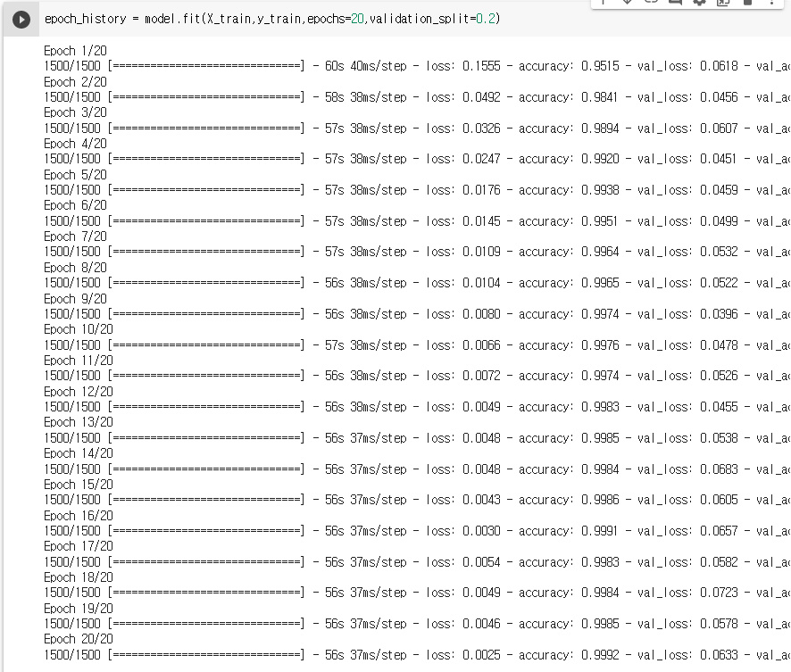Viewport: 791px width, 672px height.
Task: Click loss value 0.0025
Action: pyautogui.click(x=481, y=655)
